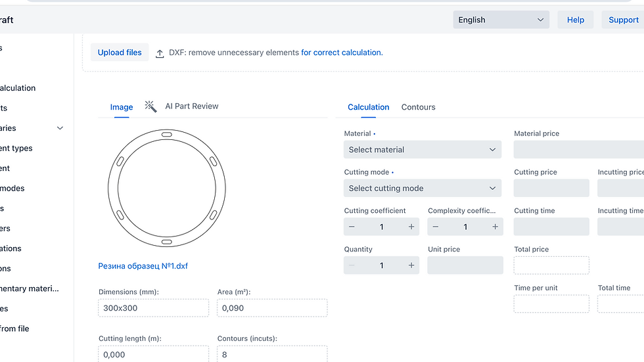
Task: Decrease Complexity coefficient with minus icon
Action: pos(436,227)
